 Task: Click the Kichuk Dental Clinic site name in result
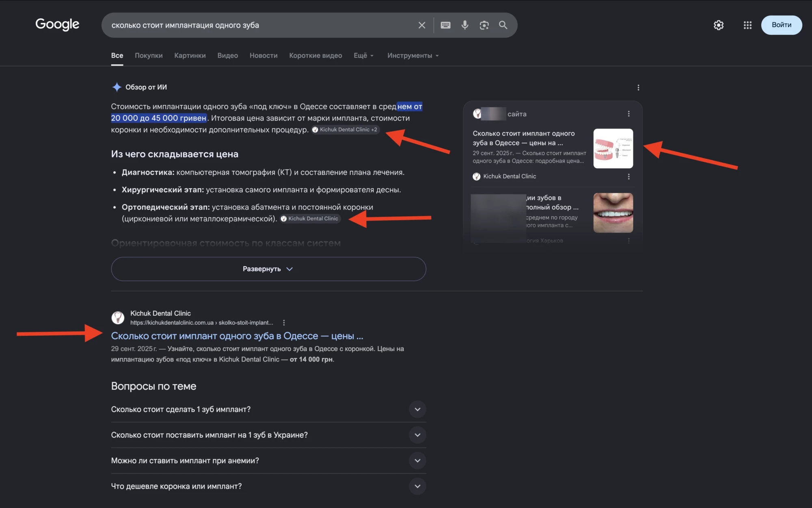coord(160,313)
